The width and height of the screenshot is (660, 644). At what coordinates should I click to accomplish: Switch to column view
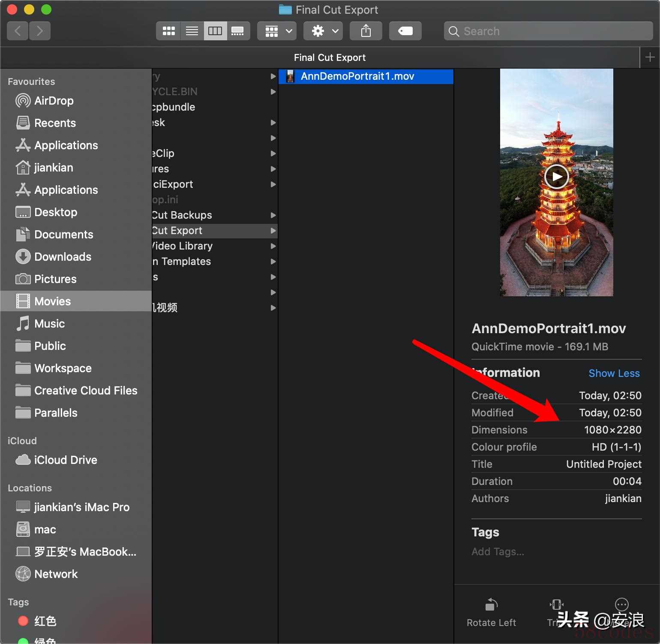215,31
